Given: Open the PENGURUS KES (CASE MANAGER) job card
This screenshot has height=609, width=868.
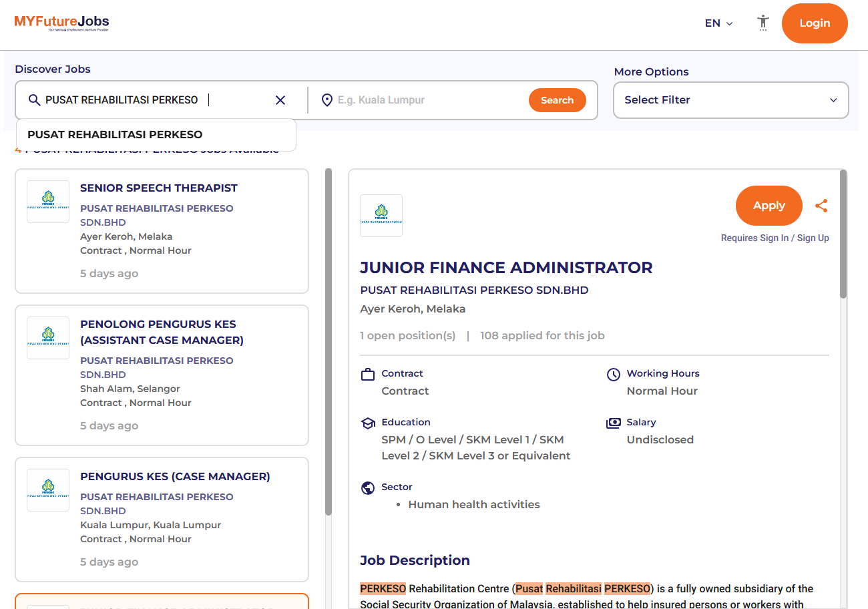Looking at the screenshot, I should (162, 520).
